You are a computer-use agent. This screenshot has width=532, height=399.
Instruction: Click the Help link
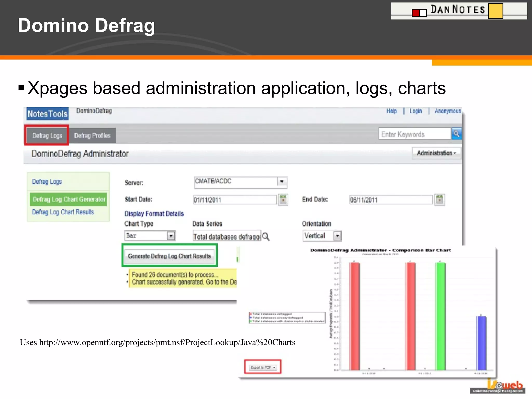(x=391, y=111)
